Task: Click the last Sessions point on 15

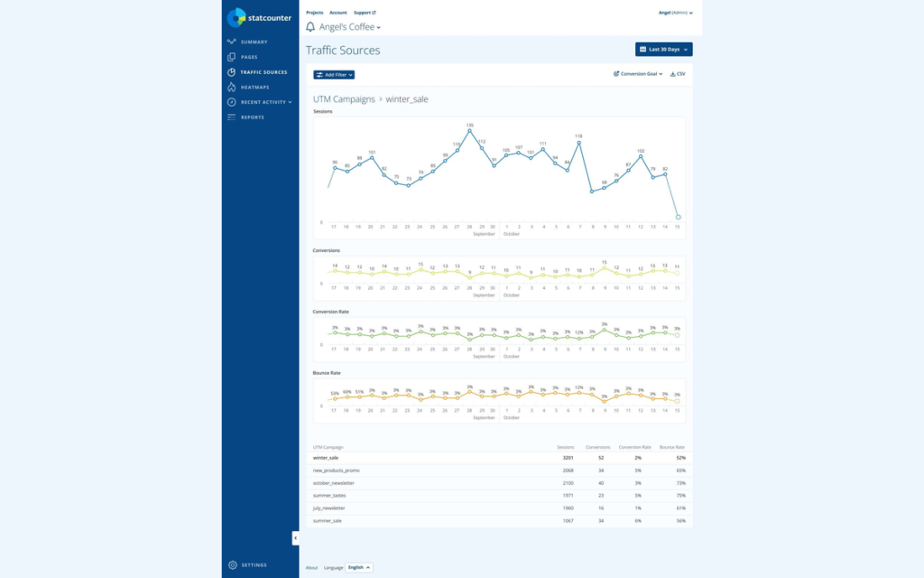Action: [679, 217]
